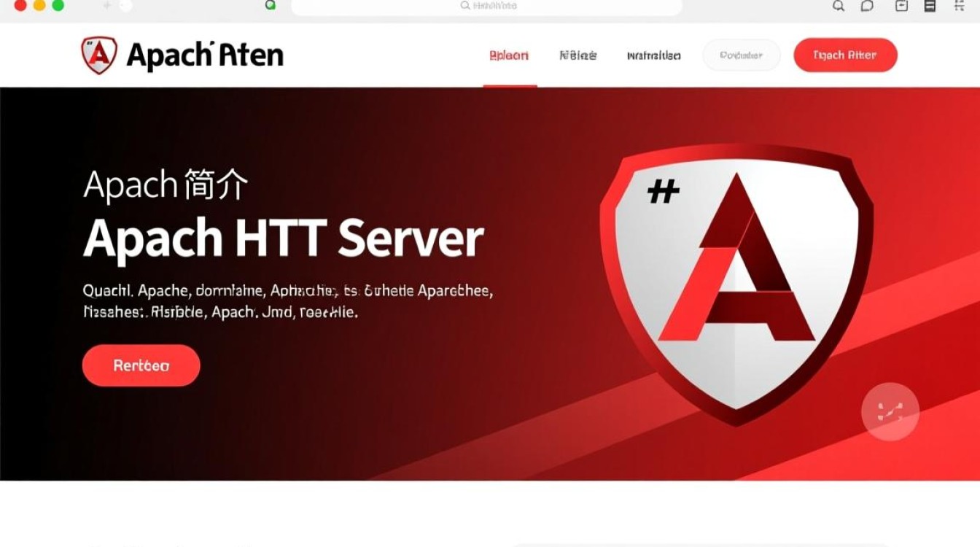Click the "Apach HTT Server" hero heading
Screen dimensions: 980x547
click(283, 238)
